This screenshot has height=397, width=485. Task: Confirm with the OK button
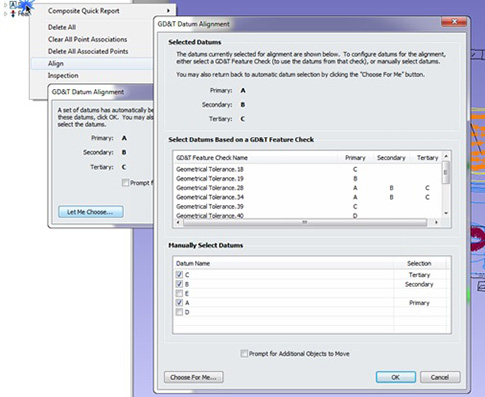coord(396,377)
